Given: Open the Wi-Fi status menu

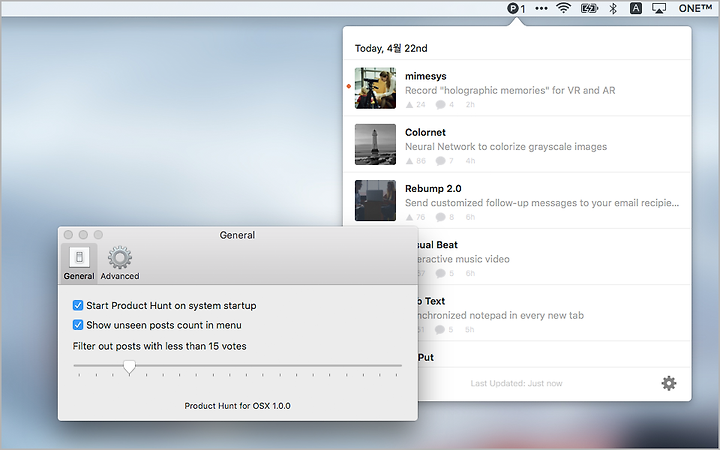Looking at the screenshot, I should click(563, 8).
